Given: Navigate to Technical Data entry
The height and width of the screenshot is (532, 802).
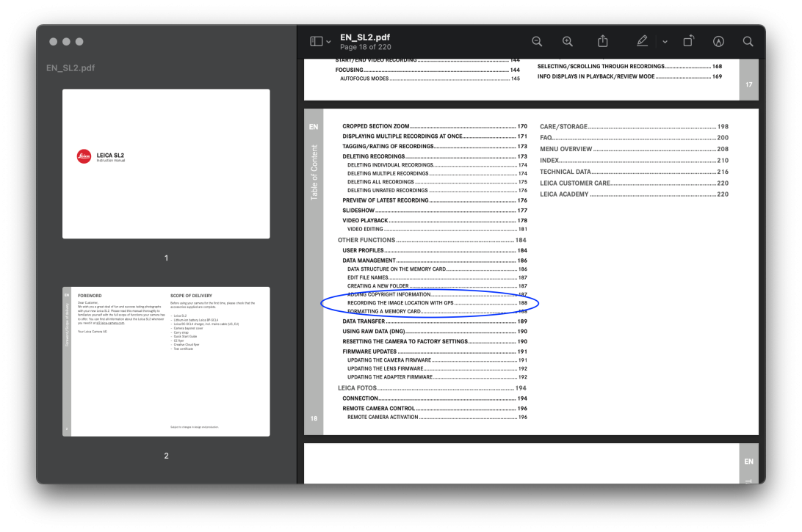Looking at the screenshot, I should click(x=565, y=172).
